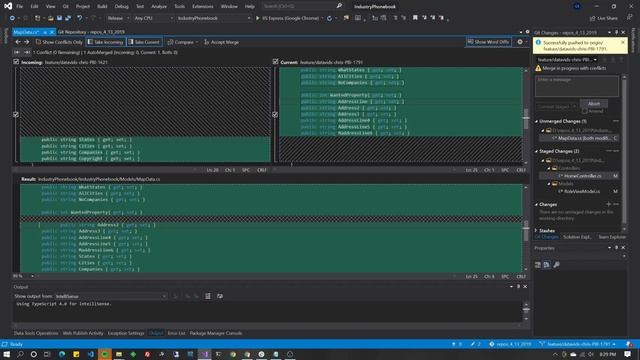Toggle Show Word Diffs
This screenshot has width=640, height=360.
click(x=489, y=42)
